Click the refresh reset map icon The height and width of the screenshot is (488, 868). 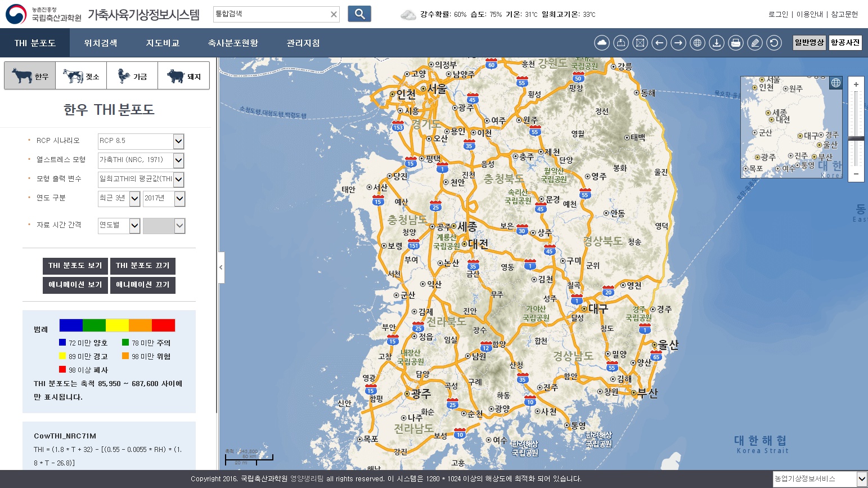pyautogui.click(x=774, y=43)
